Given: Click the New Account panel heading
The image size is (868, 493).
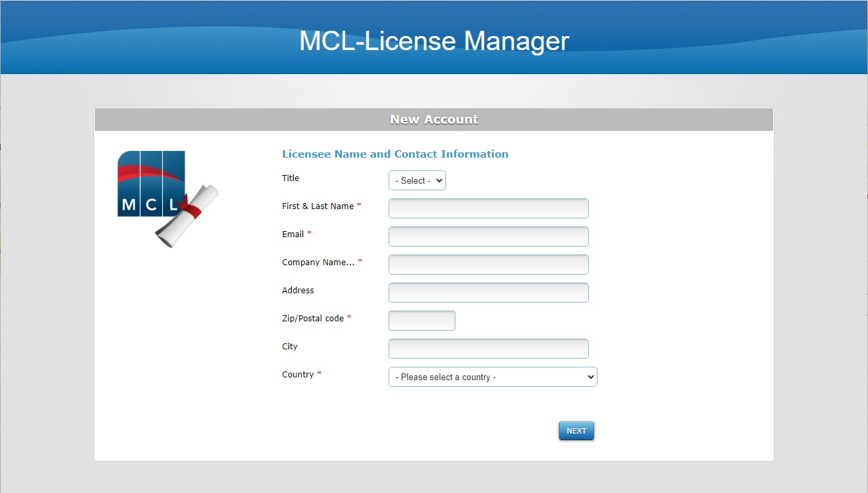Looking at the screenshot, I should pos(434,120).
